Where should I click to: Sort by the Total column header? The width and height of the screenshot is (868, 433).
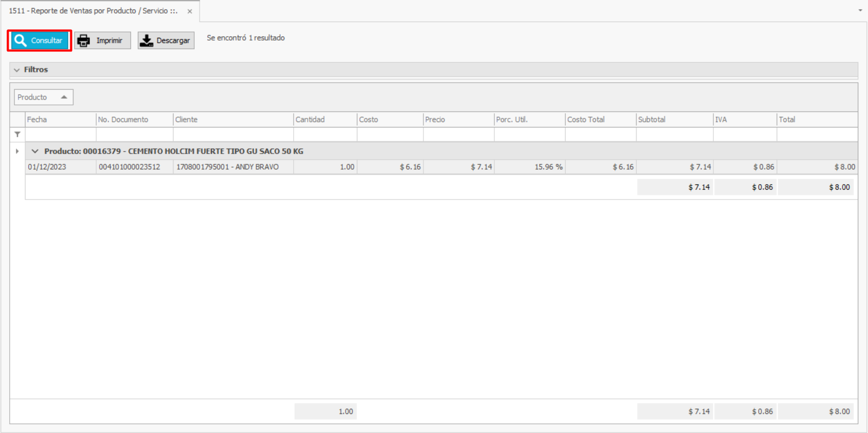817,119
